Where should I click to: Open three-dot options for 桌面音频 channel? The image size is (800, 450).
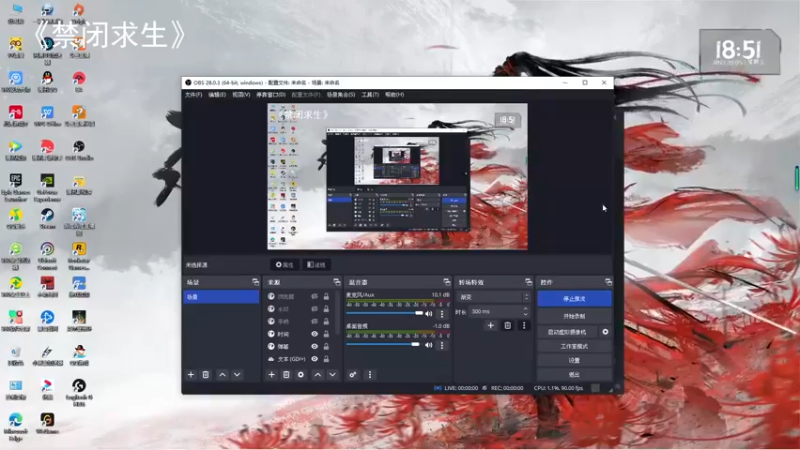point(442,345)
